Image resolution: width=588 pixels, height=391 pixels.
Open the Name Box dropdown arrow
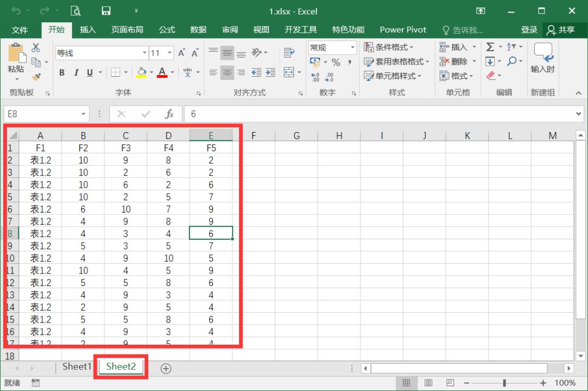tap(83, 114)
